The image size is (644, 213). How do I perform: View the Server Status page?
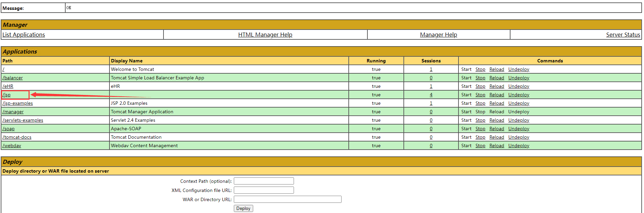pos(623,35)
